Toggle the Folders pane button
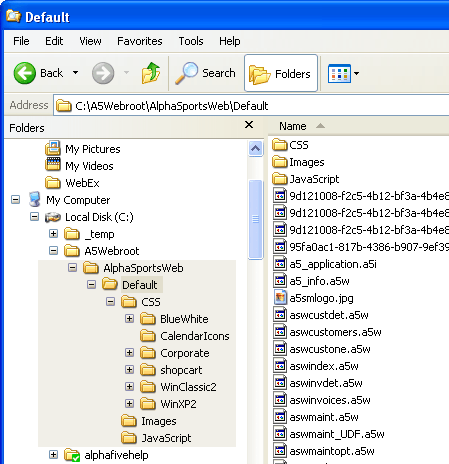 coord(281,73)
